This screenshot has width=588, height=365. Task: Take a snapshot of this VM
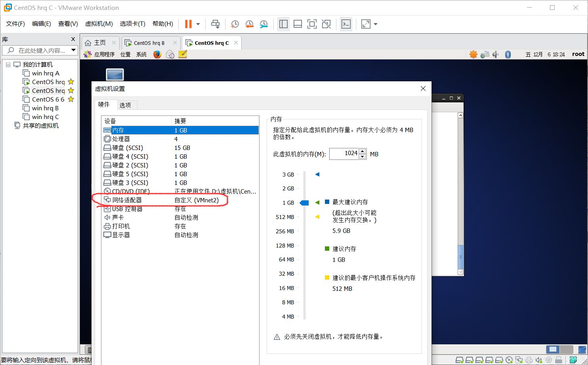235,24
